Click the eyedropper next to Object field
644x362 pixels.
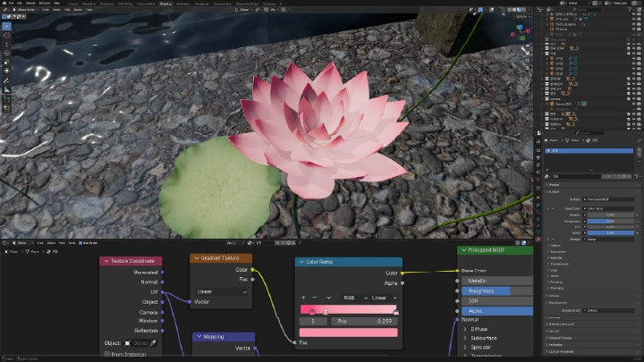pyautogui.click(x=153, y=343)
